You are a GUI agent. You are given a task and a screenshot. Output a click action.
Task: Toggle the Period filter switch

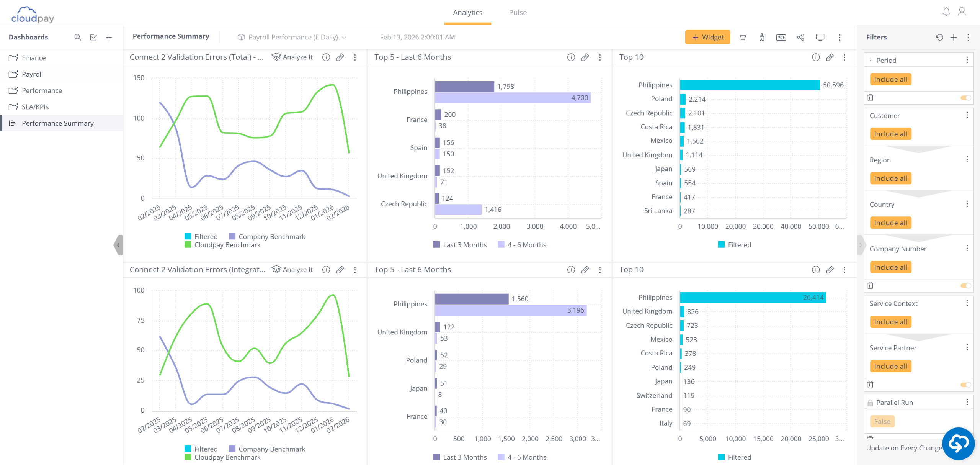pyautogui.click(x=965, y=98)
